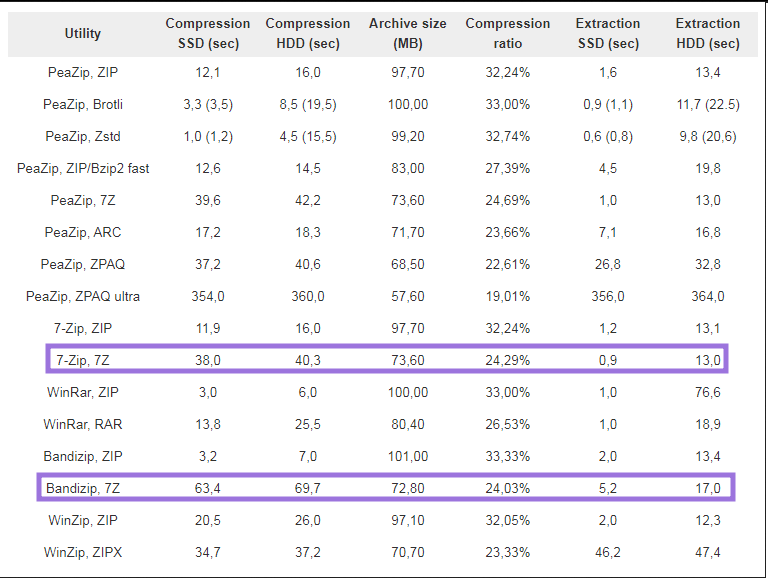Click the highlighted "7-Zip, 7Z" row label
Screen dimensions: 768x578
[x=83, y=360]
